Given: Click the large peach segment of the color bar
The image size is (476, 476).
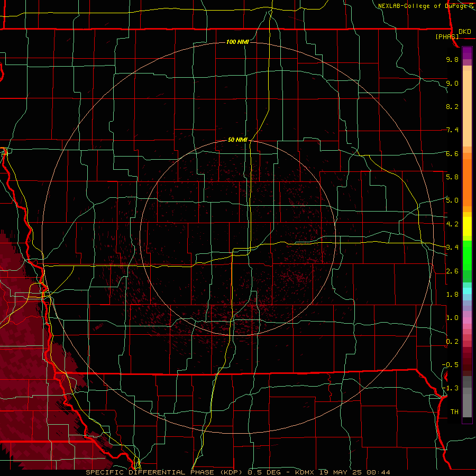Looking at the screenshot, I should click(467, 109).
